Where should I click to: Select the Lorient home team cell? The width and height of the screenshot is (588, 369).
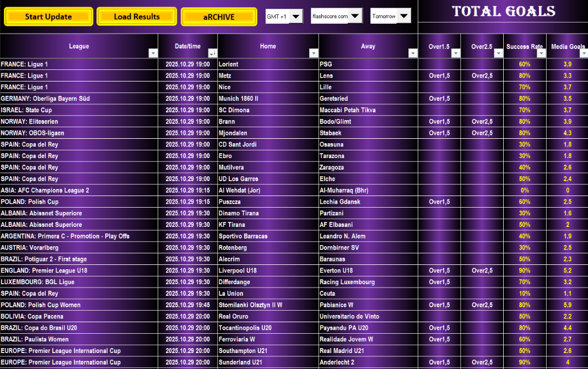[x=268, y=64]
